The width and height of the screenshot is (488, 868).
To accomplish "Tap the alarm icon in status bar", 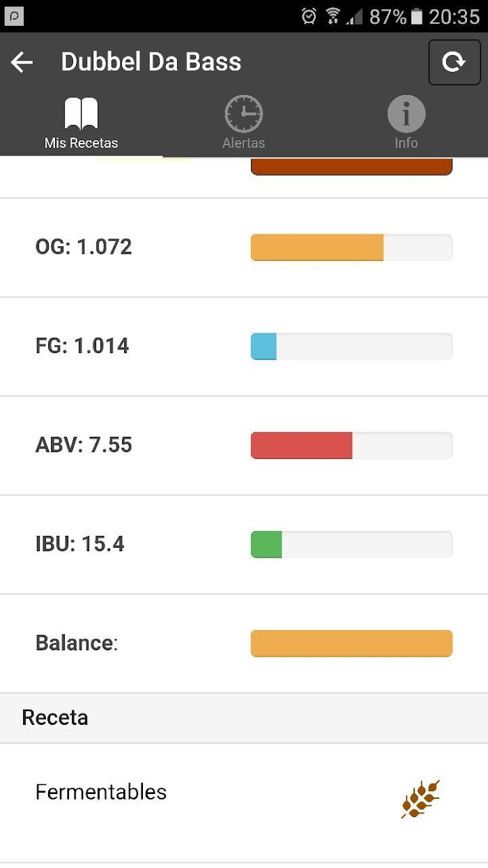I will click(309, 16).
